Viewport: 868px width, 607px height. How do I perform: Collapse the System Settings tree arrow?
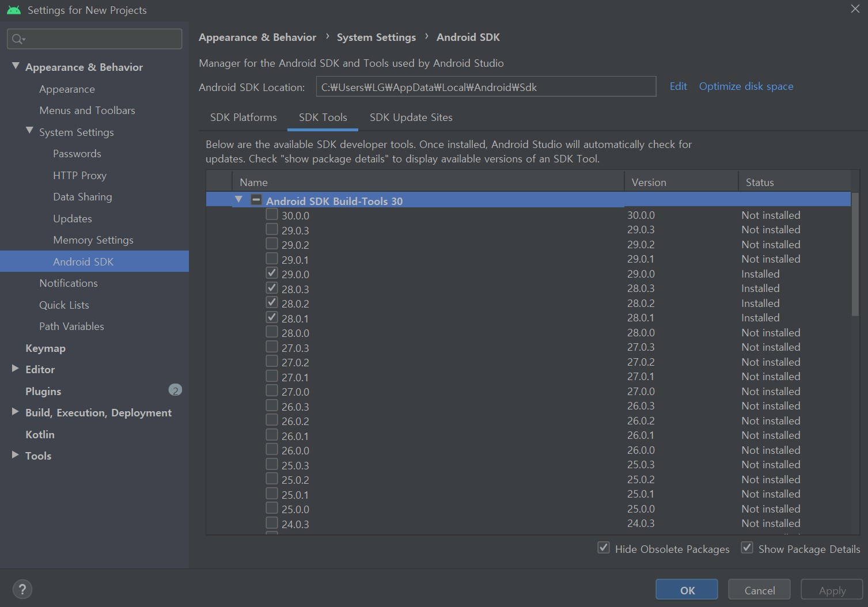[29, 131]
